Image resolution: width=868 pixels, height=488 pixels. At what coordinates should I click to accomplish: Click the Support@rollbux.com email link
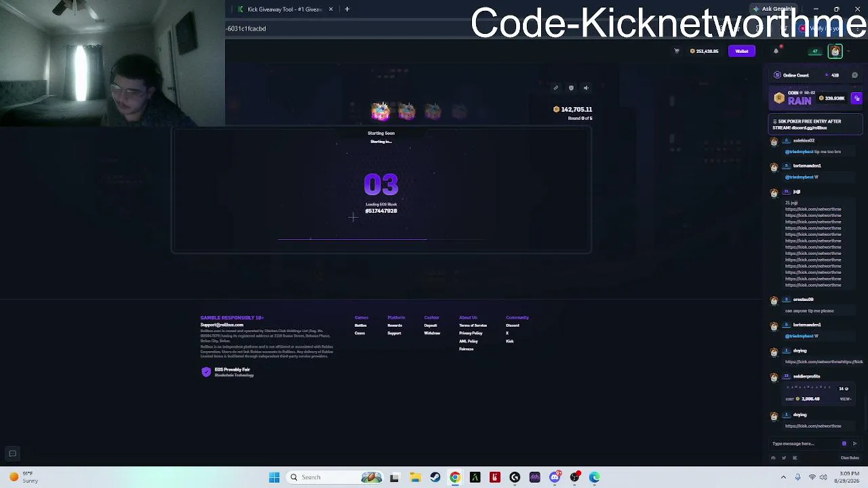point(222,325)
